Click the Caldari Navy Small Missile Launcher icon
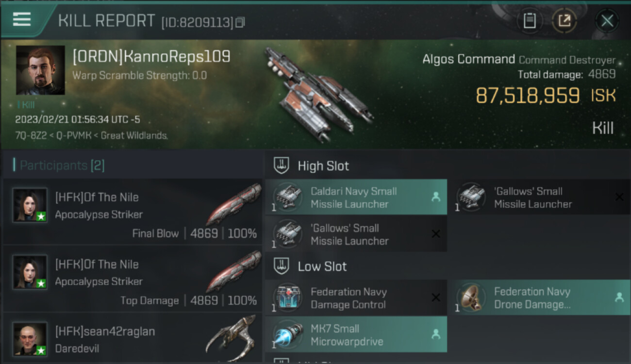The width and height of the screenshot is (631, 364). (287, 198)
